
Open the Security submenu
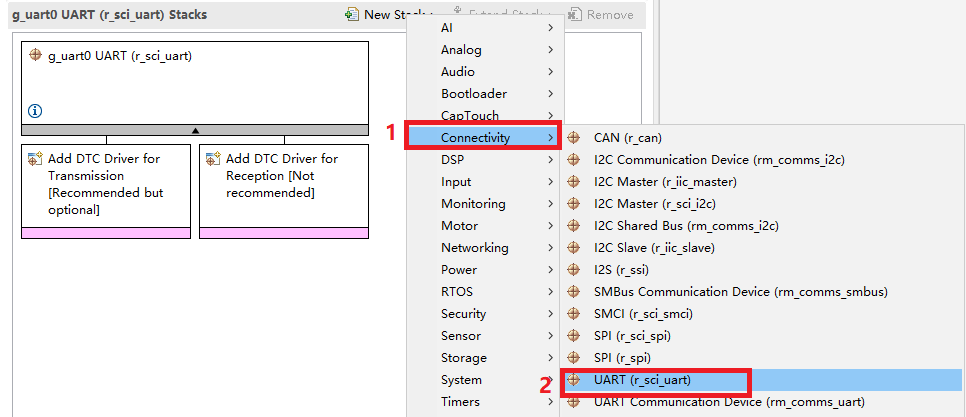coord(485,314)
